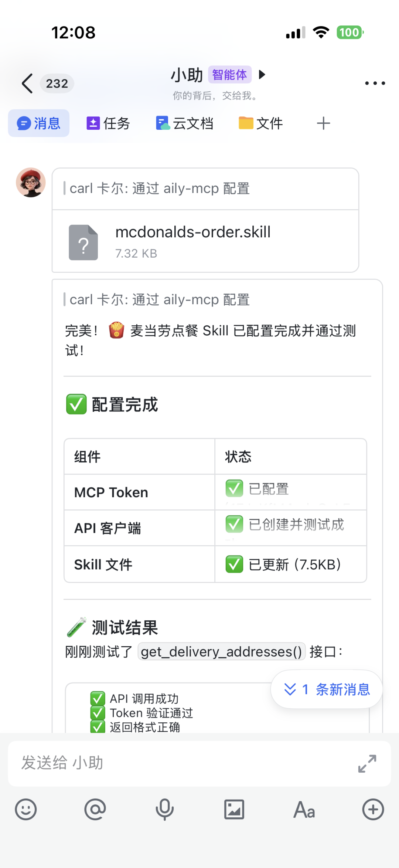Start a voice message with the microphone icon
This screenshot has width=399, height=868.
[165, 810]
